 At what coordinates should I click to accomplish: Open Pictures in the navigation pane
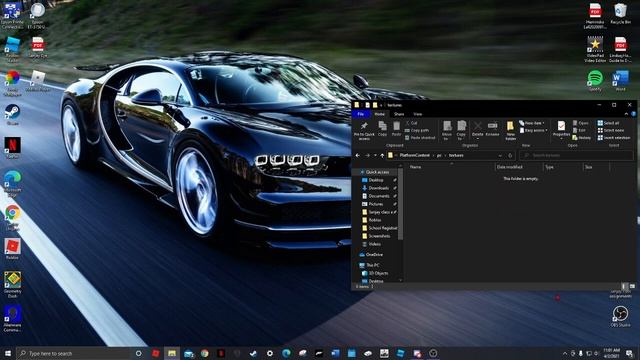point(375,204)
